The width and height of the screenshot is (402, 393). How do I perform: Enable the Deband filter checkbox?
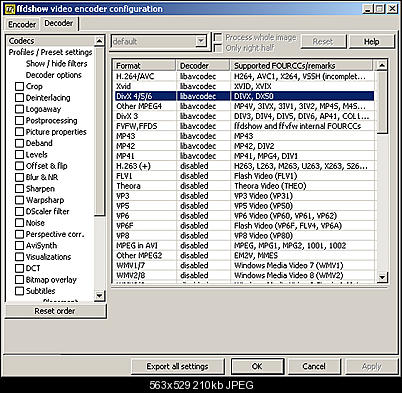[20, 143]
